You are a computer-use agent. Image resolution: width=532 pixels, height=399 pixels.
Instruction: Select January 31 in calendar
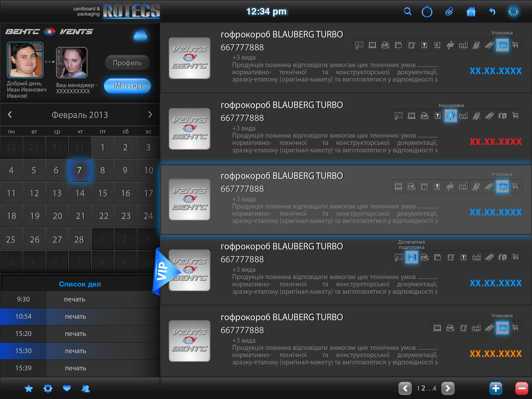80,147
